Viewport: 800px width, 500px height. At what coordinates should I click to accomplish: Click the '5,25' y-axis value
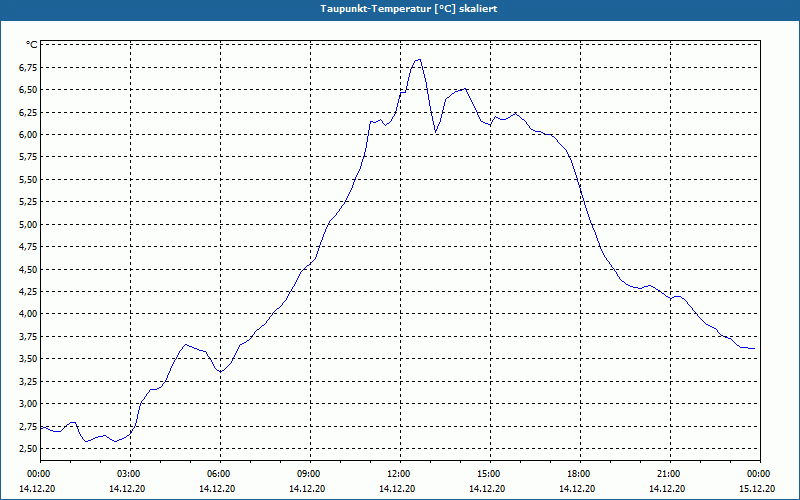click(x=29, y=202)
